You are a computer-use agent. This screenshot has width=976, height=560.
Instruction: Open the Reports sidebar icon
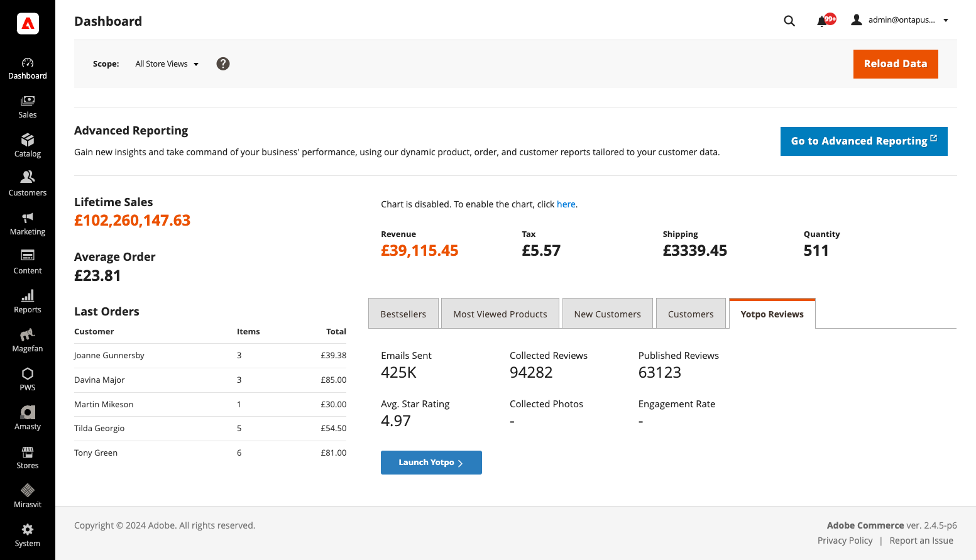pos(27,300)
